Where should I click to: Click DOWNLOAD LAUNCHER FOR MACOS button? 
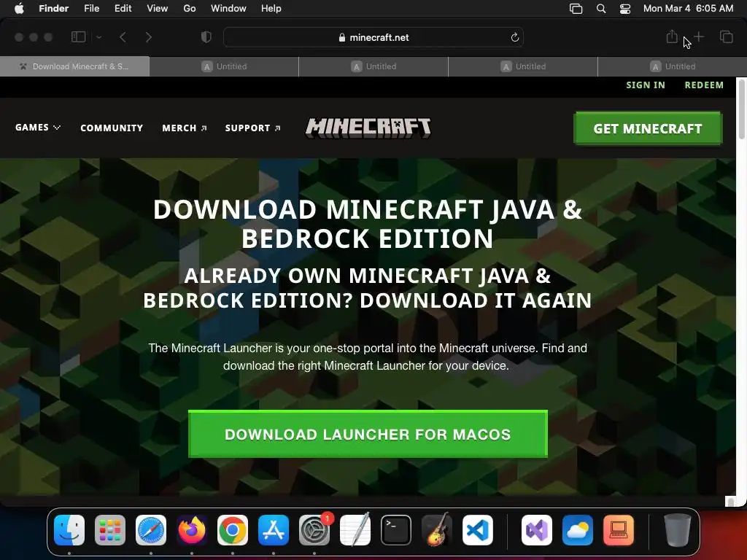click(x=368, y=434)
